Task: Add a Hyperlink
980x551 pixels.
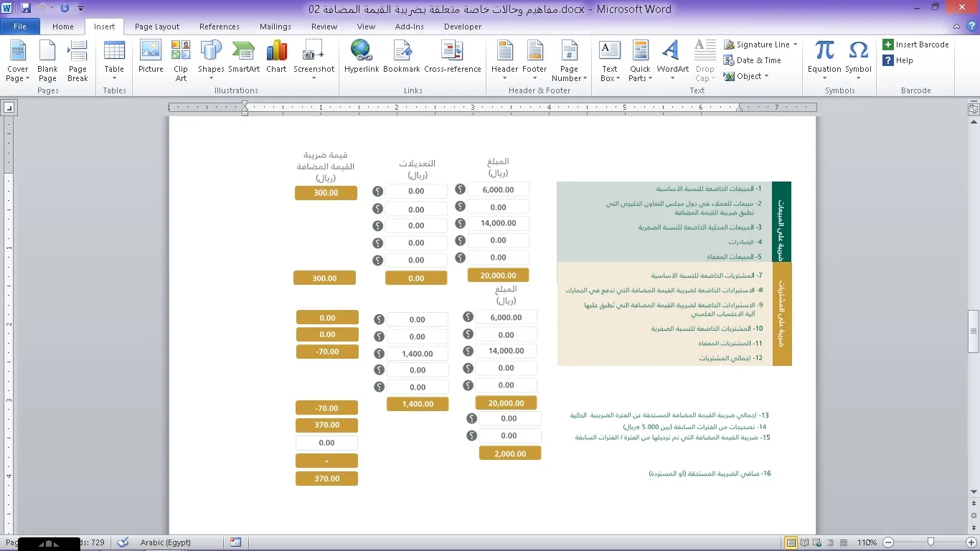Action: 361,57
